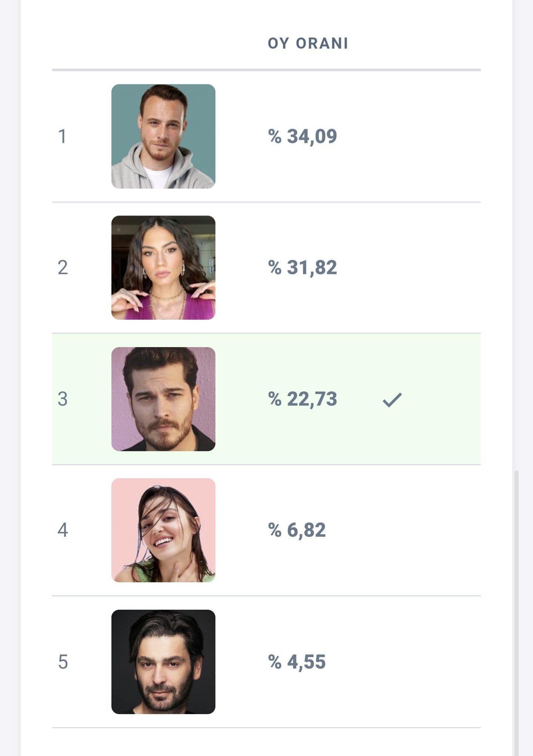Click the OY ORANI column header
The height and width of the screenshot is (756, 533).
[308, 43]
